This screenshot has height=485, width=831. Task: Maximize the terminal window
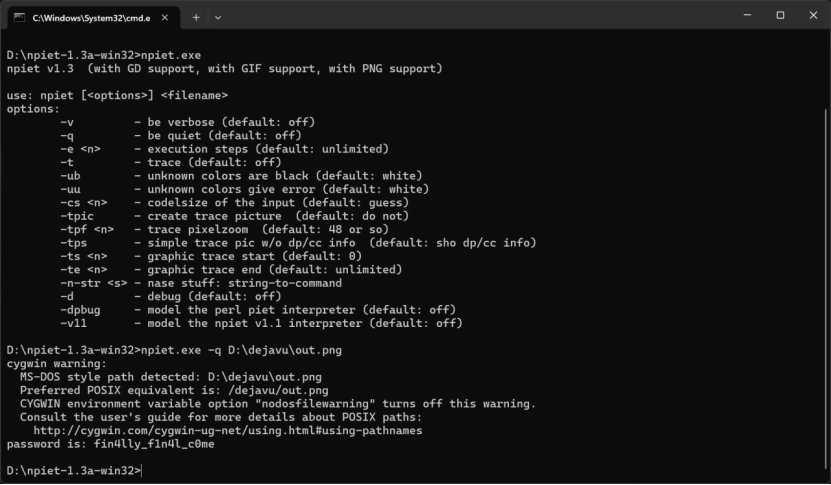point(780,15)
